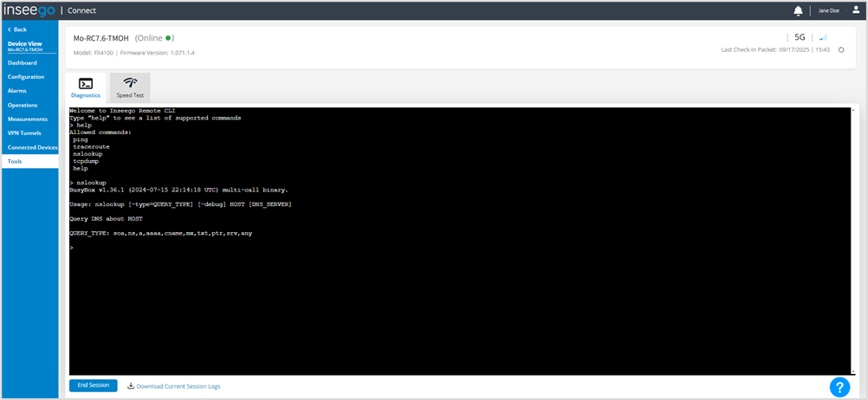Click the Diagnostics terminal icon
This screenshot has width=868, height=400.
click(86, 83)
